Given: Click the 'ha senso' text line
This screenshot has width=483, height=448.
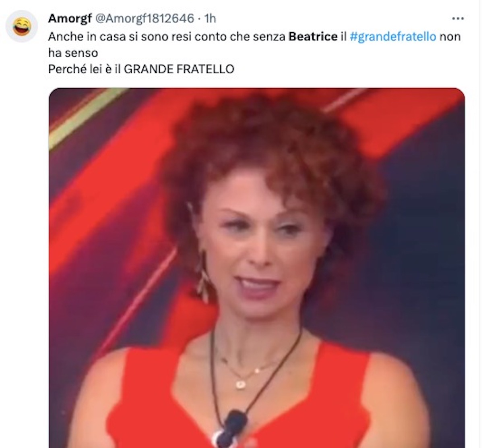Looking at the screenshot, I should (x=73, y=53).
